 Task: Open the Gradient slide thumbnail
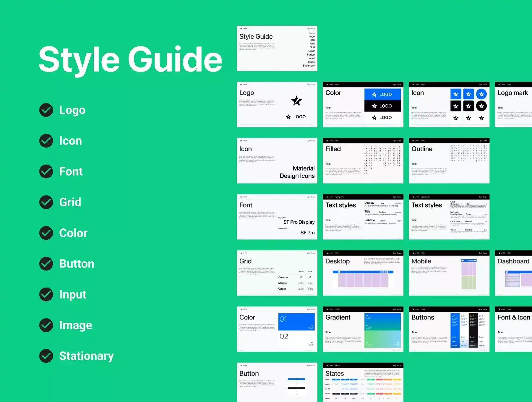363,329
